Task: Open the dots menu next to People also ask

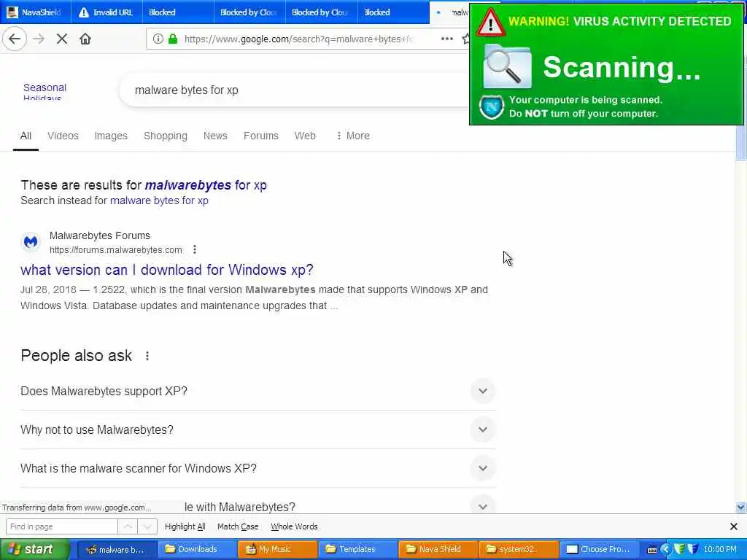Action: tap(147, 356)
